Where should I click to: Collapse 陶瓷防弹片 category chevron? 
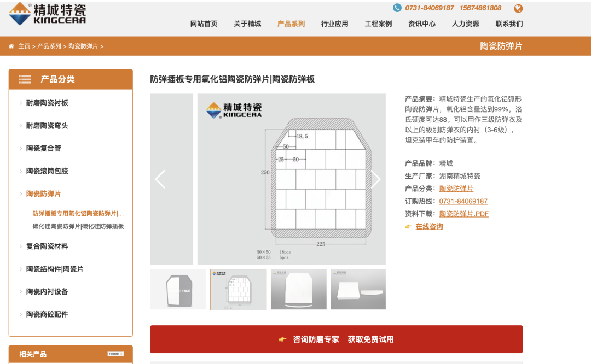click(20, 194)
